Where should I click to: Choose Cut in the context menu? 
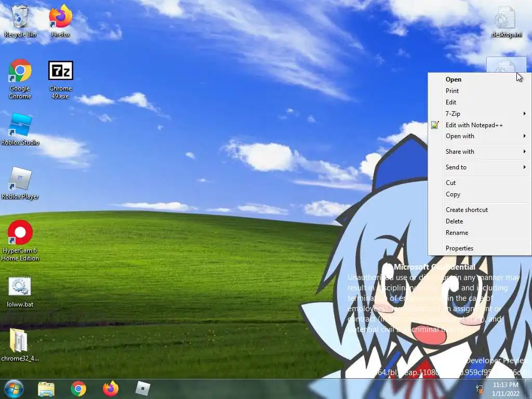480,183
